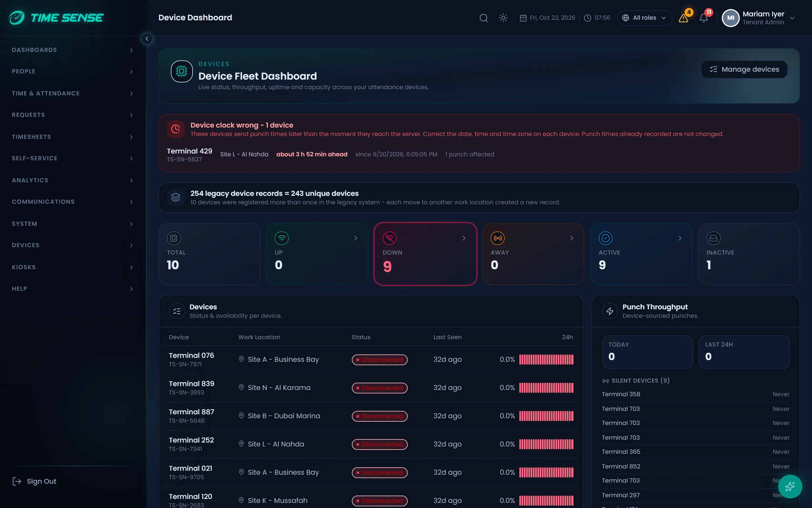Click the wifi icon on UP card
The width and height of the screenshot is (812, 508).
point(281,238)
